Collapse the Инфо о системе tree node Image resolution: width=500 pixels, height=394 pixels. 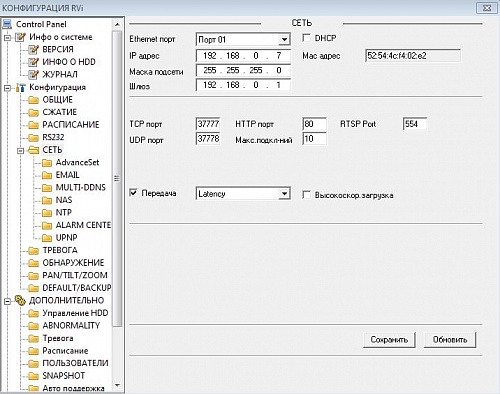(7, 37)
